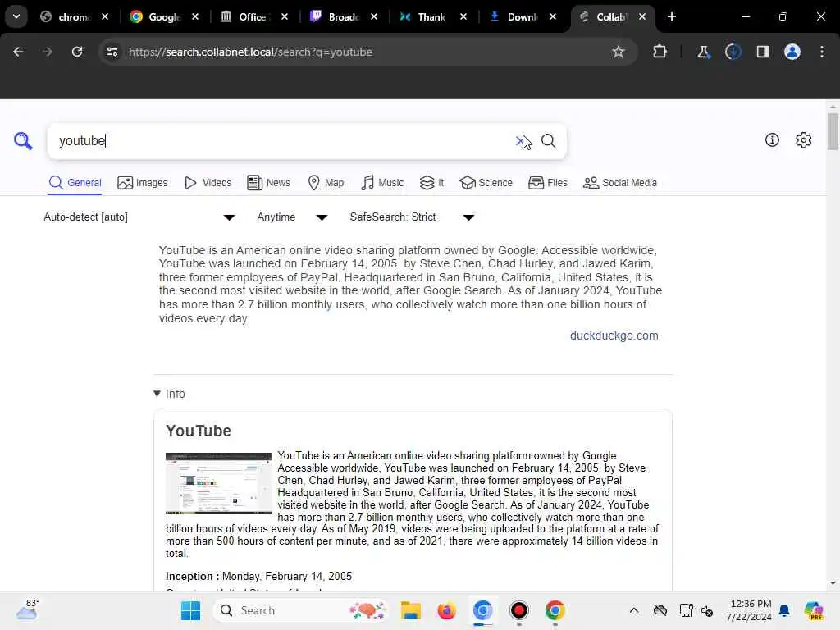
Task: Open the tab search dropdown arrow
Action: coord(16,16)
